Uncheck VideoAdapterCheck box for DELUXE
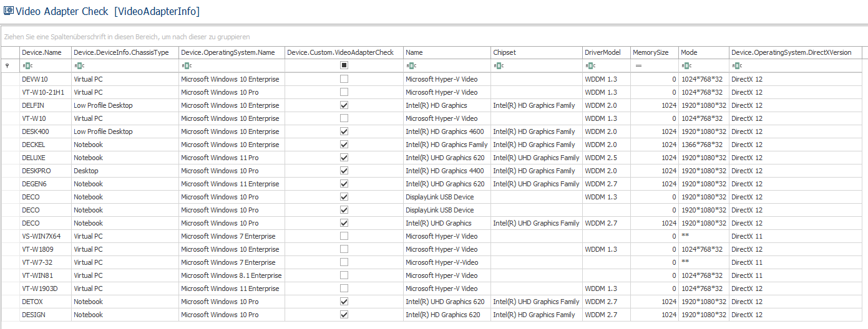The width and height of the screenshot is (868, 329). point(344,158)
